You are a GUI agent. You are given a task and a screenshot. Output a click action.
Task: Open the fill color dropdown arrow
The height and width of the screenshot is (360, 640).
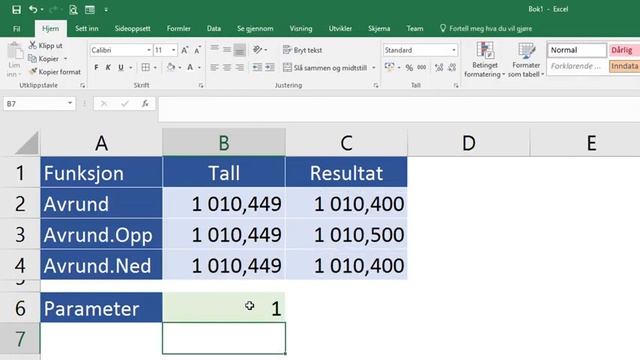(180, 68)
